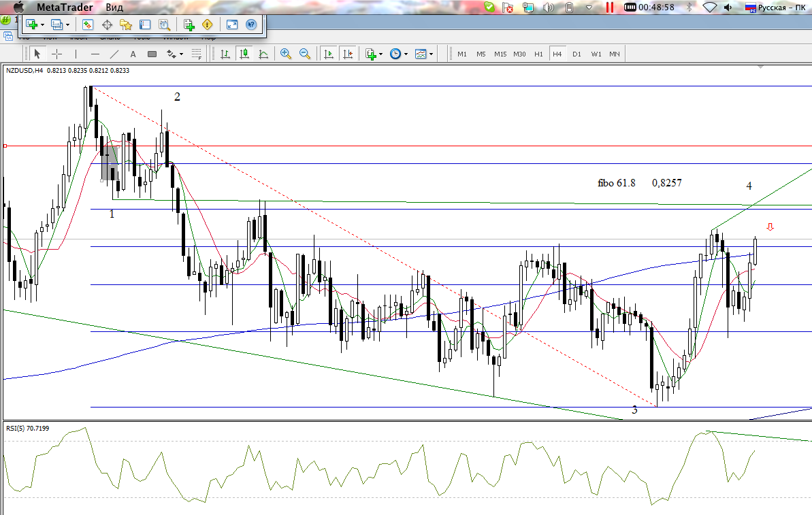Open the Вид menu

point(114,7)
